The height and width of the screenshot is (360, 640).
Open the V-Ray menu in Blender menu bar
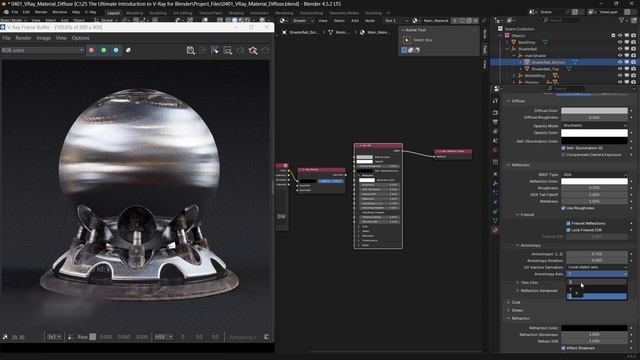tap(91, 12)
